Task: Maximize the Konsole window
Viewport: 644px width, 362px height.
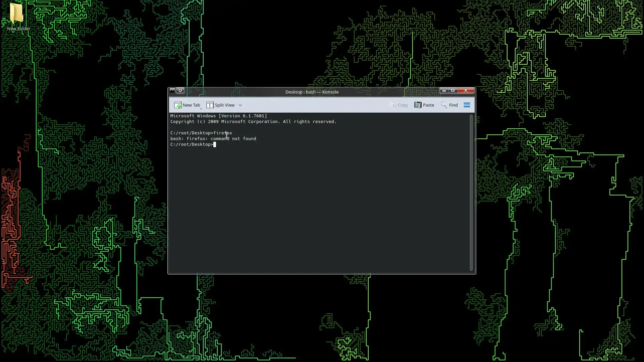Action: 453,90
